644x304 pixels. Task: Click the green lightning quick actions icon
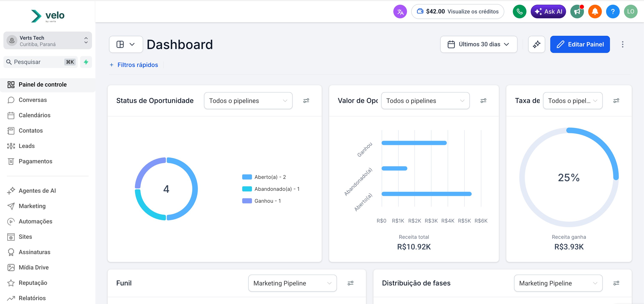[86, 62]
